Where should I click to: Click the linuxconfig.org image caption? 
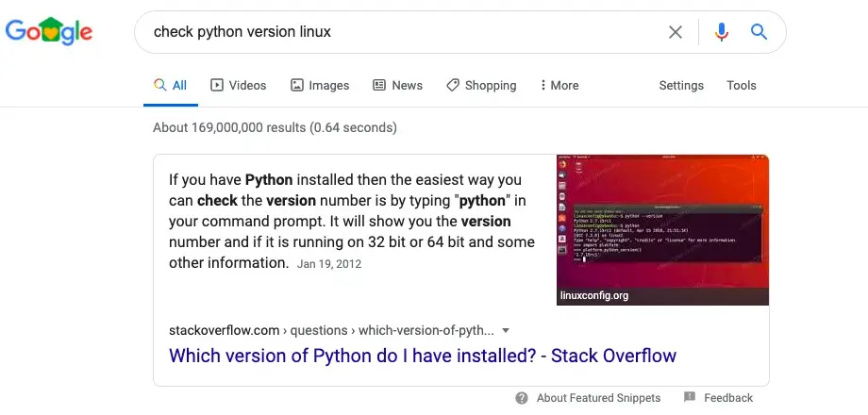coord(594,295)
